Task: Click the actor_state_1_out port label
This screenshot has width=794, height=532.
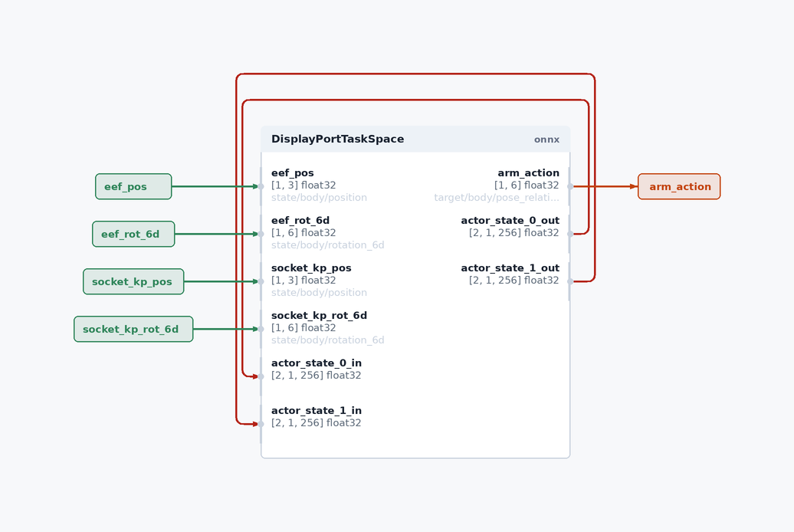Action: point(510,268)
